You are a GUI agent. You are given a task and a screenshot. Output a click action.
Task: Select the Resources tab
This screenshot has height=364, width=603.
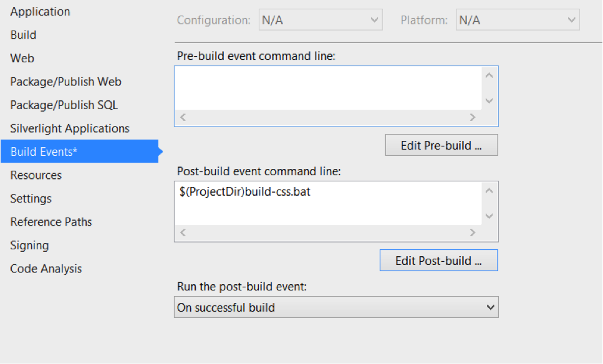pyautogui.click(x=36, y=175)
